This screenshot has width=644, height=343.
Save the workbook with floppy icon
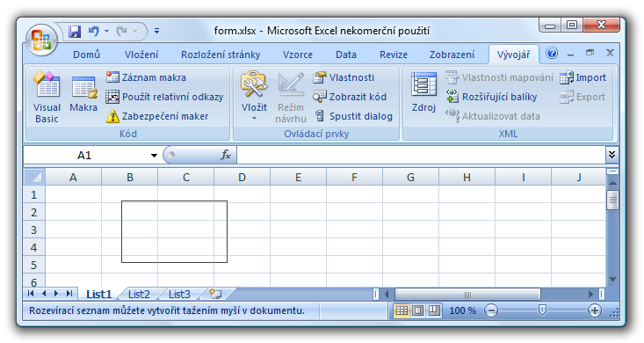click(x=75, y=32)
